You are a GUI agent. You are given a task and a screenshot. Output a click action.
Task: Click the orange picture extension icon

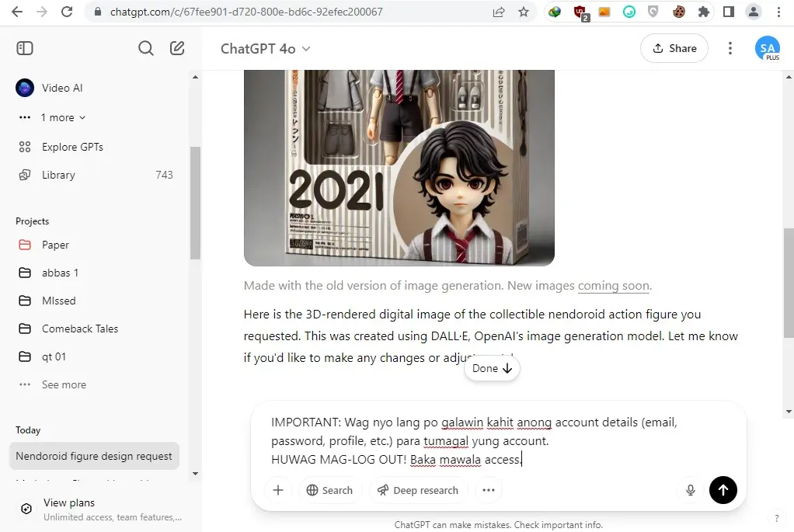point(604,12)
